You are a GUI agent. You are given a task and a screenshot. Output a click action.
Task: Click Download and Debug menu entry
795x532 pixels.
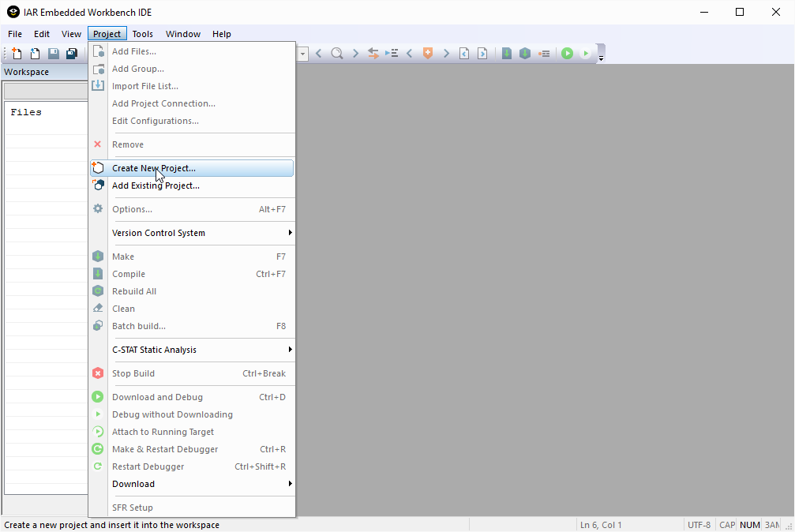(192, 397)
